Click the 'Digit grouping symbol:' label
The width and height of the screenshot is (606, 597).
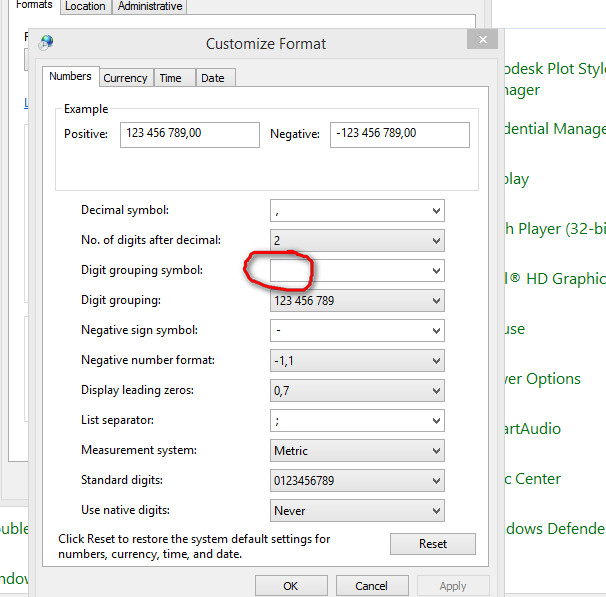click(142, 270)
